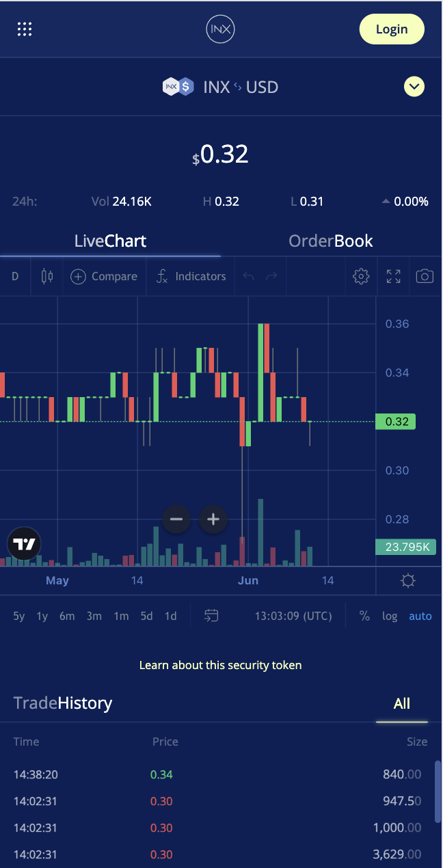443x868 pixels.
Task: Zoom out the chart with minus button
Action: click(176, 519)
